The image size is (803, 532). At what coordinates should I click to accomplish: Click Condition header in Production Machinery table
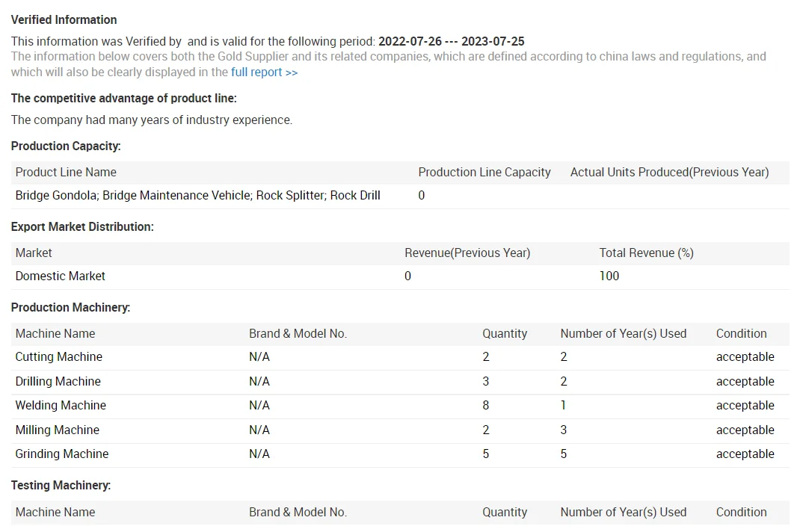click(x=741, y=333)
